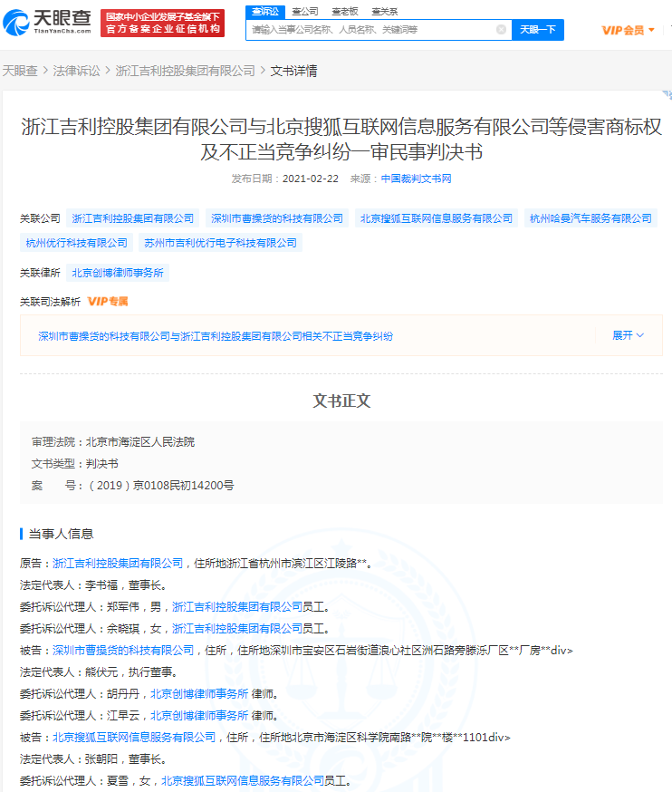Clear the search box with the X icon
672x792 pixels.
tap(501, 30)
